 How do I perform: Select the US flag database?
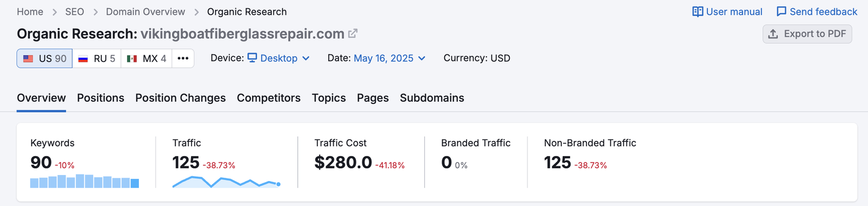[x=44, y=58]
